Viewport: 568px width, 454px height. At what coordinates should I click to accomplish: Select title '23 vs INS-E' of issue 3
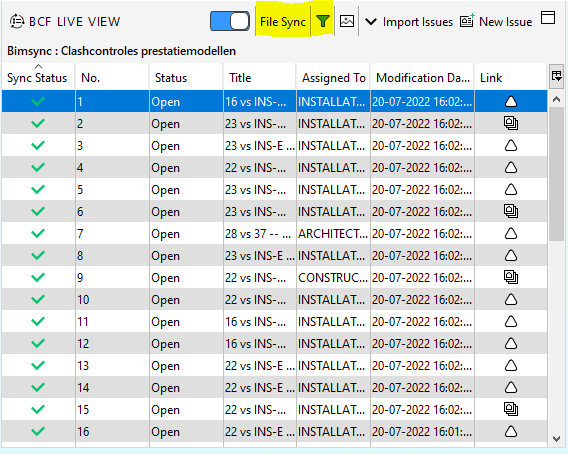(x=260, y=146)
